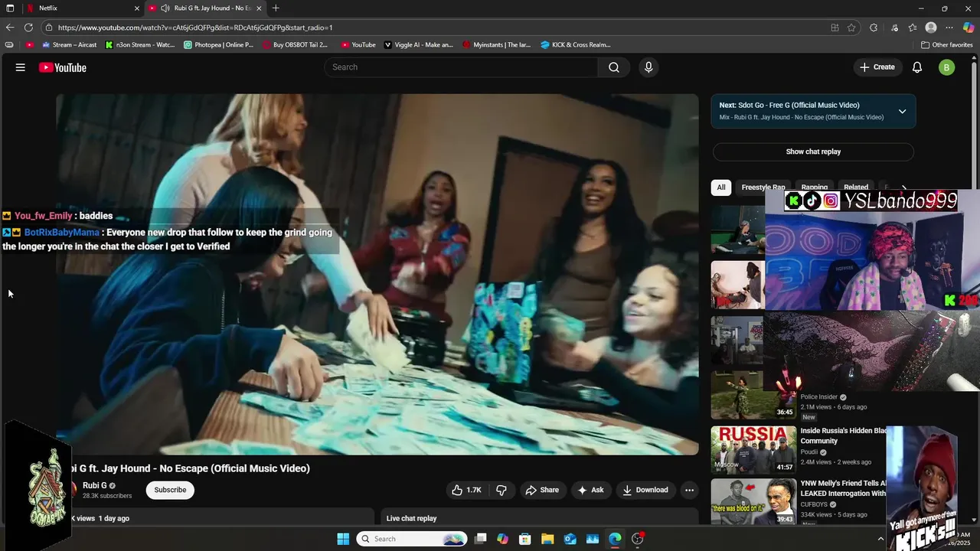This screenshot has width=980, height=551.
Task: Open Windows Start menu
Action: tap(343, 539)
